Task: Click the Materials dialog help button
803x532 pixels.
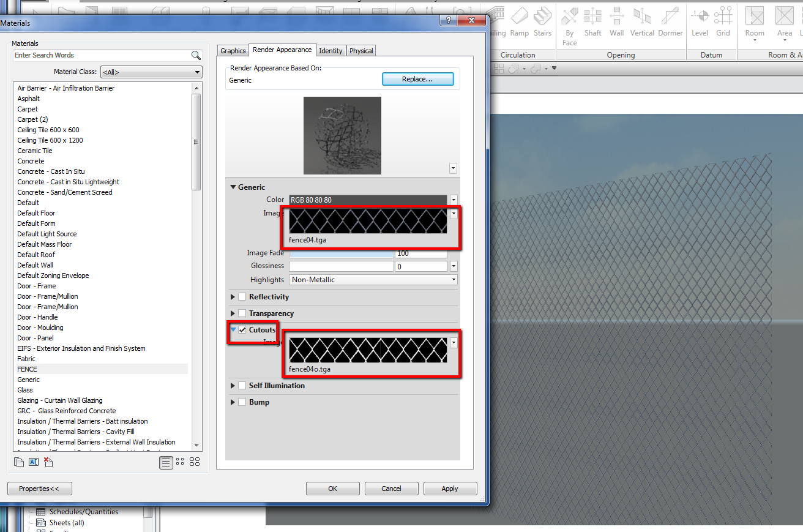Action: coord(449,20)
